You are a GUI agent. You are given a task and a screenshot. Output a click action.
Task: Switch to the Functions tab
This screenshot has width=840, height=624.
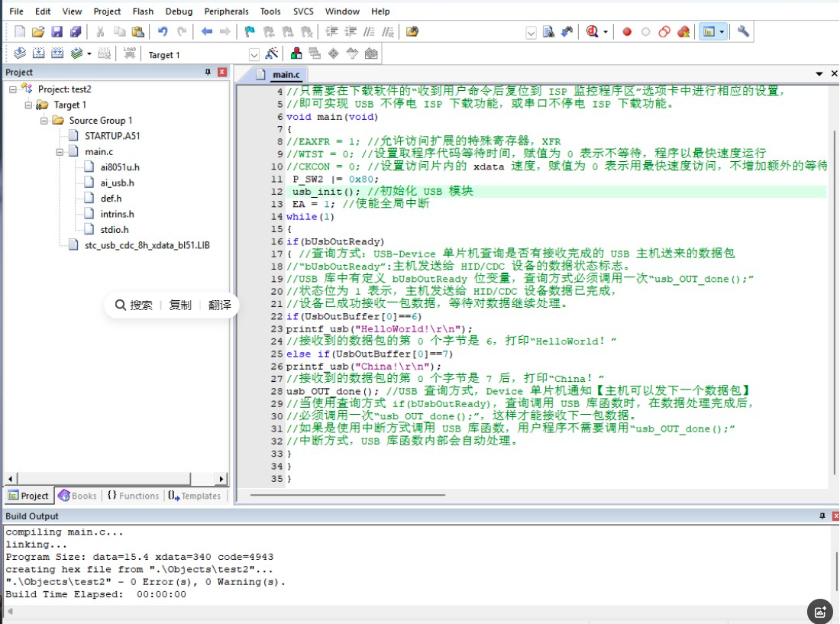point(134,496)
